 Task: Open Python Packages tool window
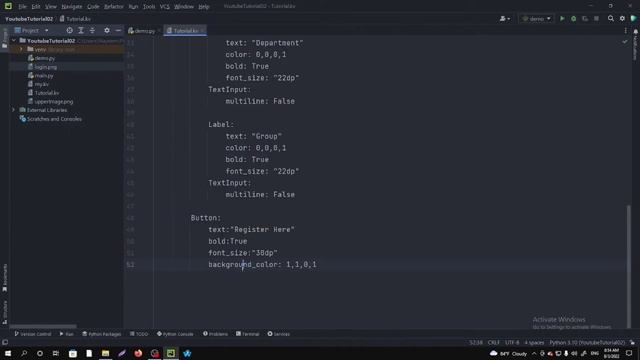(101, 334)
